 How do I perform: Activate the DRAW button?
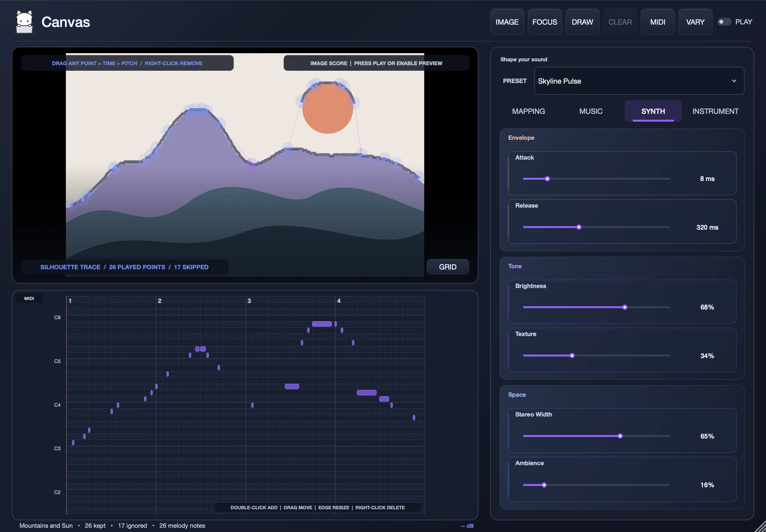582,22
